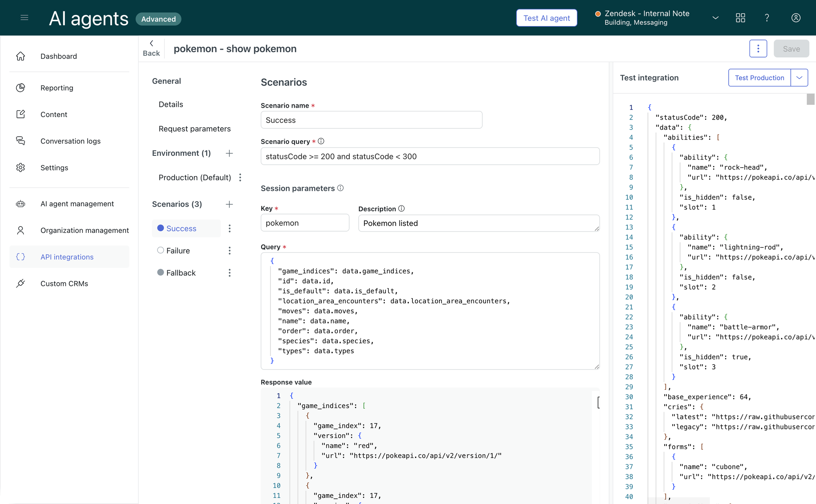The width and height of the screenshot is (816, 504).
Task: Open kebab menu next to Save
Action: click(758, 49)
